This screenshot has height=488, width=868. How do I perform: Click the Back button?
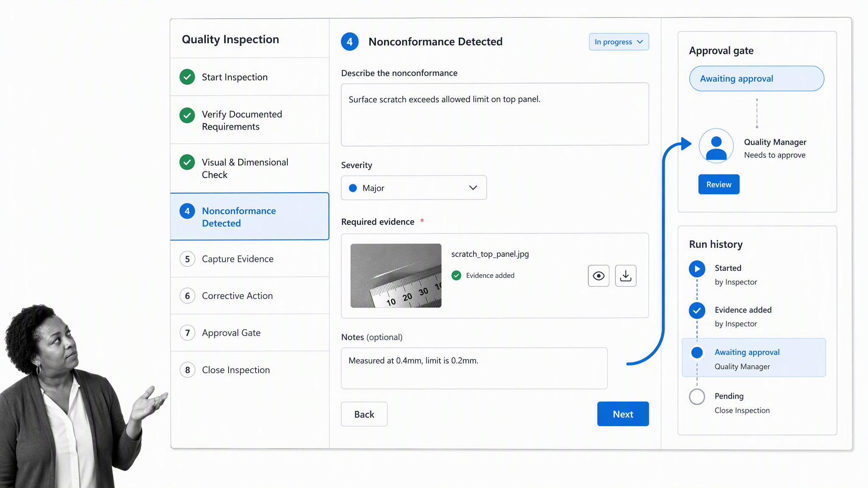364,414
